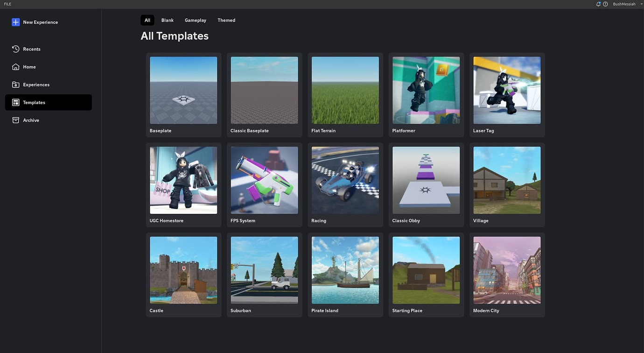Viewport: 644px width, 353px height.
Task: Go to the Home page label
Action: click(29, 67)
